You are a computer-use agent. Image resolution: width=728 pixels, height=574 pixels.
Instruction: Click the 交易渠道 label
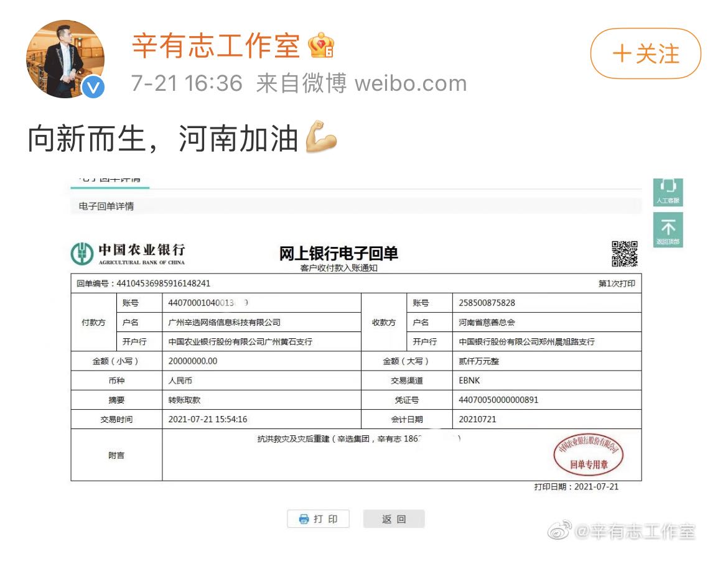407,381
